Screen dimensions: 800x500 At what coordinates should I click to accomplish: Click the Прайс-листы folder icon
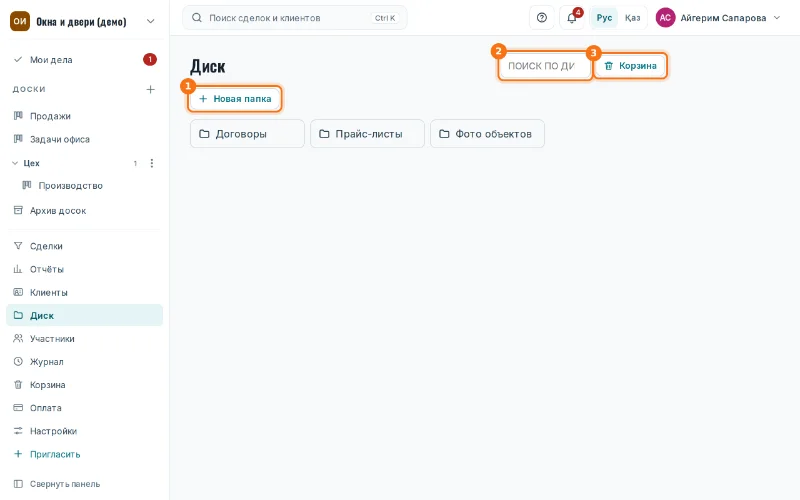324,134
